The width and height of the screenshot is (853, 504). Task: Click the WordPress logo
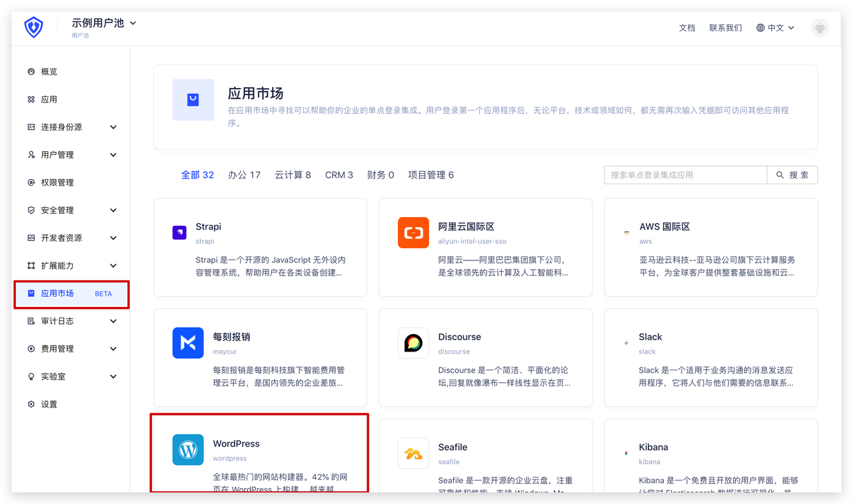point(188,449)
